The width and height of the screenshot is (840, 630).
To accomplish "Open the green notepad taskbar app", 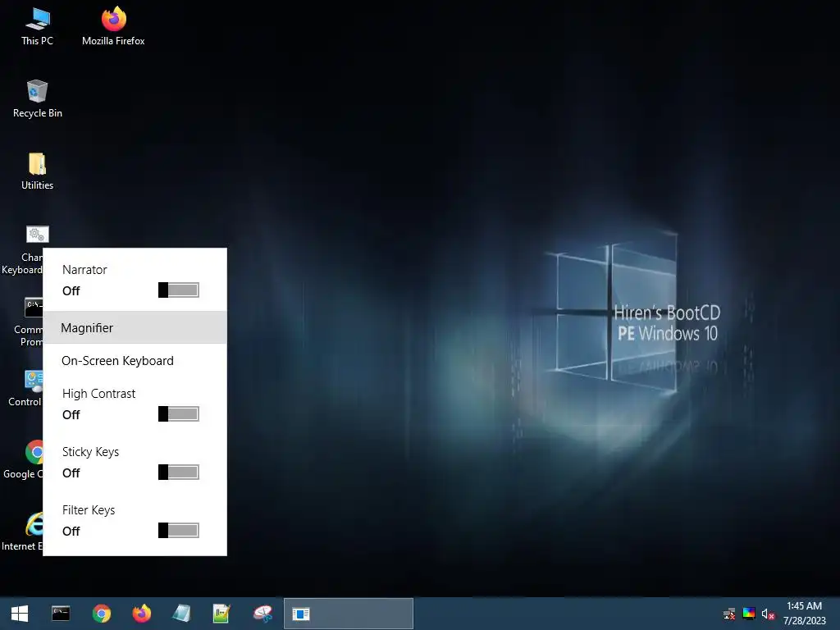I will pos(221,614).
